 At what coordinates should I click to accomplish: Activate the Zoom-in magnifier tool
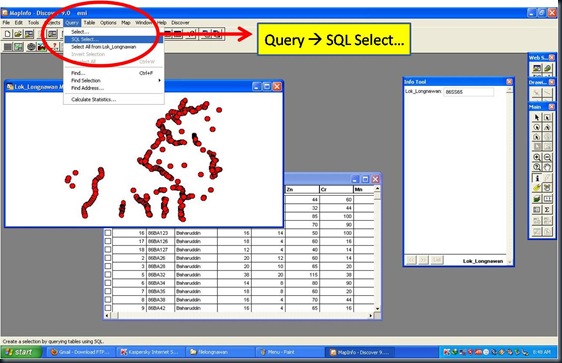click(537, 157)
